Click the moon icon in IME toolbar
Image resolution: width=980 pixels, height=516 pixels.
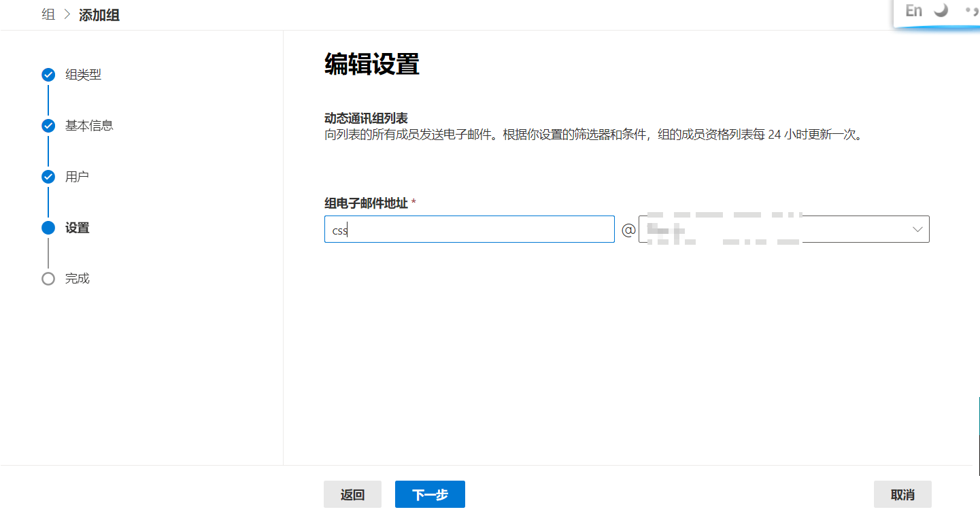[941, 11]
